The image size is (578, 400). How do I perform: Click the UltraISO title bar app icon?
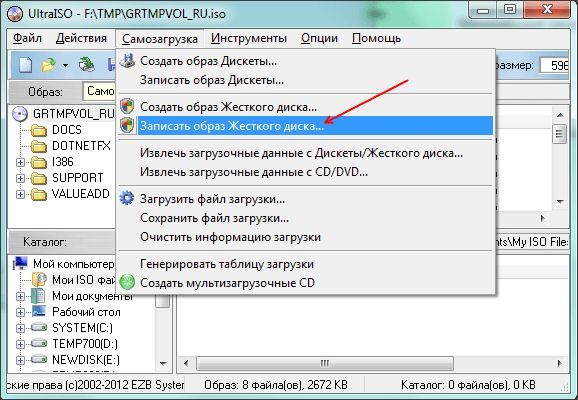15,14
